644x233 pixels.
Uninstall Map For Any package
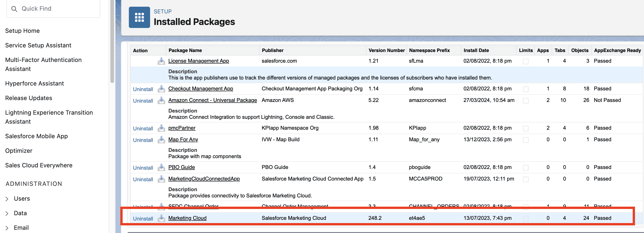pos(143,140)
